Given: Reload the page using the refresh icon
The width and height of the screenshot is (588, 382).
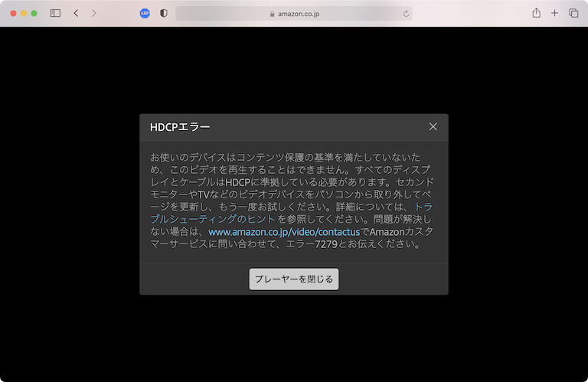Looking at the screenshot, I should (406, 14).
